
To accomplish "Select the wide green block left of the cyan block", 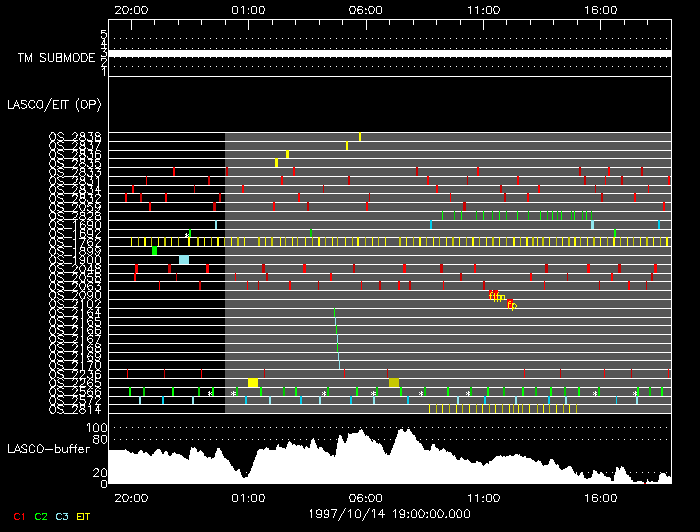I will pyautogui.click(x=154, y=251).
